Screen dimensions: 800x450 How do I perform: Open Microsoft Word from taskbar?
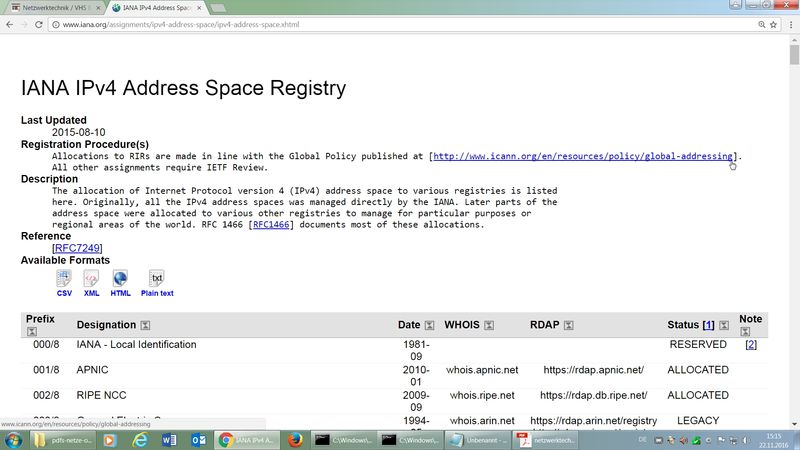pyautogui.click(x=169, y=440)
